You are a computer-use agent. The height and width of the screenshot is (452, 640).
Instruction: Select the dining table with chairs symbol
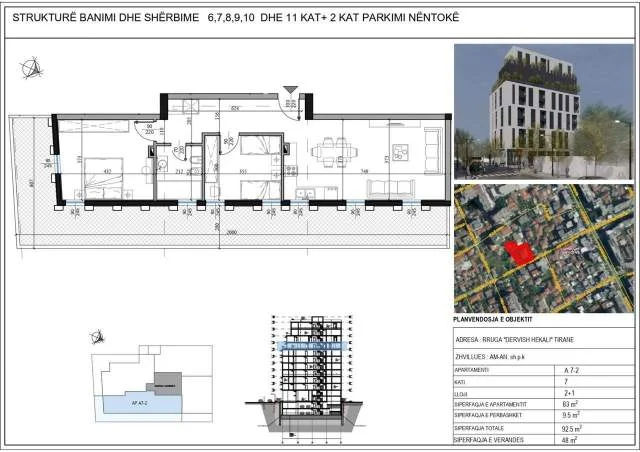pos(334,152)
